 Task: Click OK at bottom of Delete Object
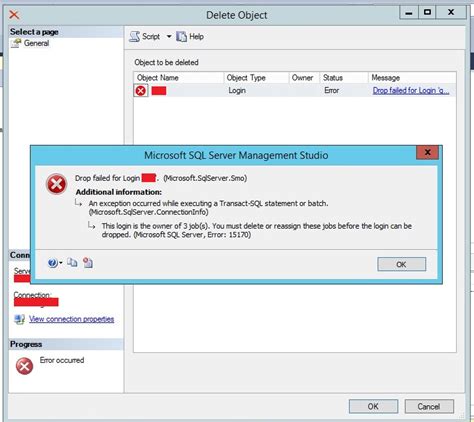point(373,406)
